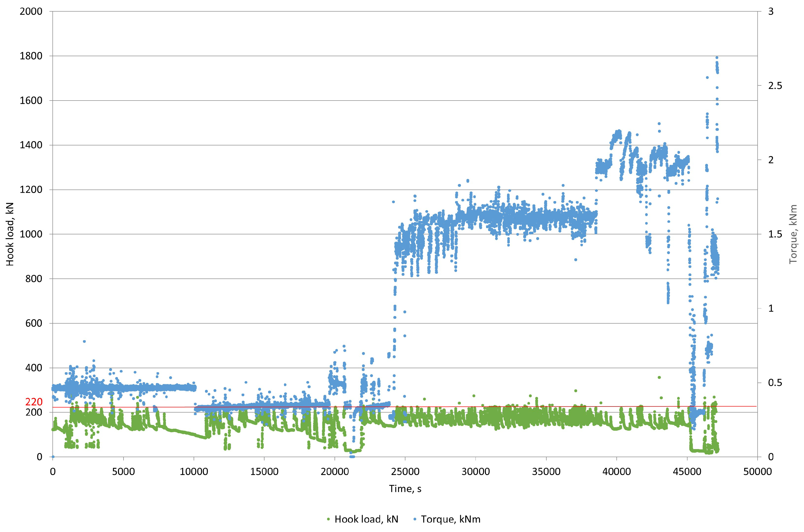
Task: Select the "45000" time axis tick label
Action: click(687, 472)
